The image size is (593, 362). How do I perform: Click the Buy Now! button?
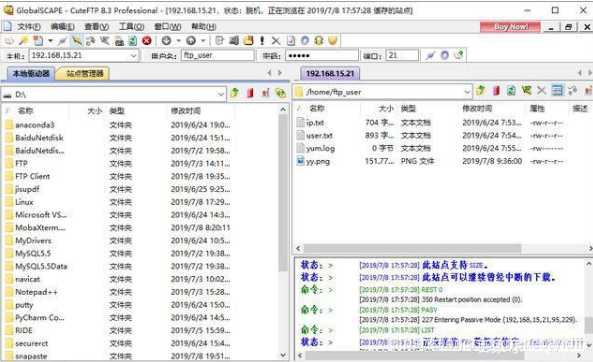(510, 27)
